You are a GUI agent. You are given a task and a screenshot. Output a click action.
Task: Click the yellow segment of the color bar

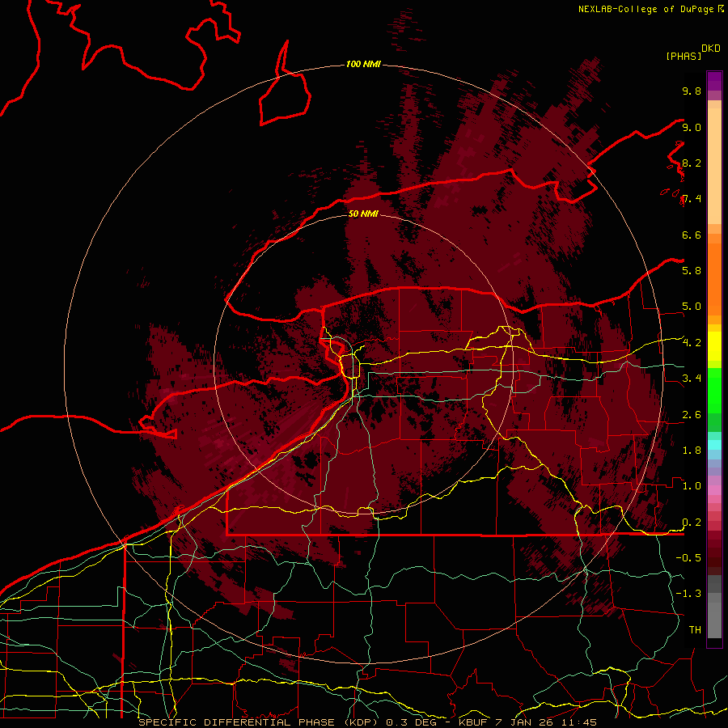[714, 346]
